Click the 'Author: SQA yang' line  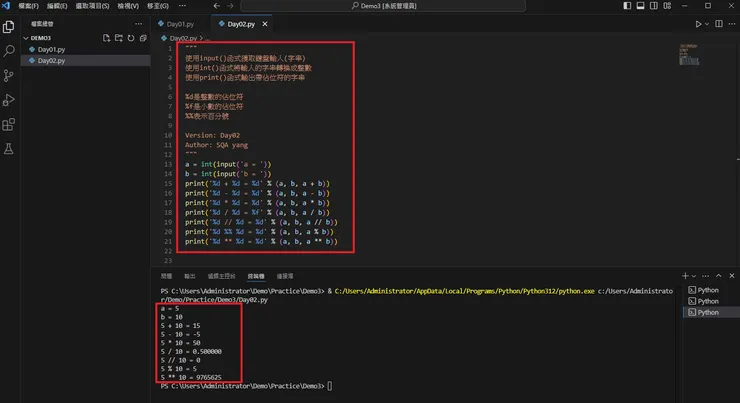pyautogui.click(x=216, y=145)
